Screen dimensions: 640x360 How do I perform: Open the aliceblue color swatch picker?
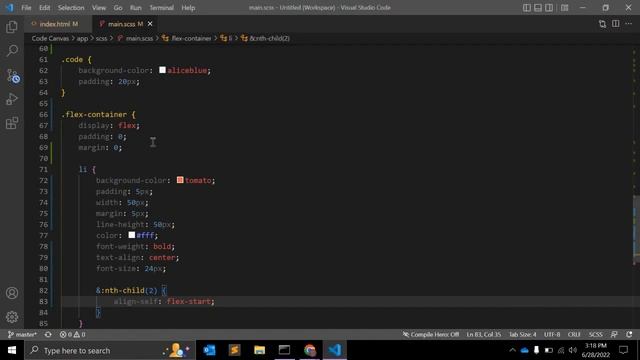[x=162, y=70]
